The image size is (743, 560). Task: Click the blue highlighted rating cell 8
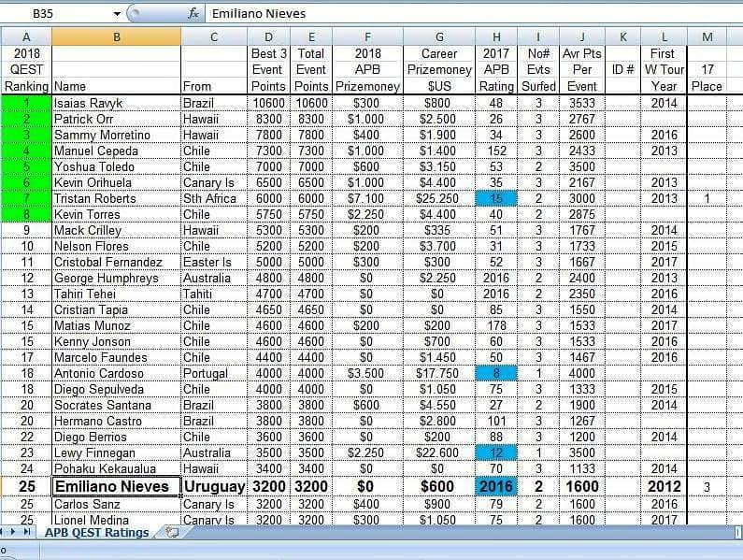tap(496, 373)
